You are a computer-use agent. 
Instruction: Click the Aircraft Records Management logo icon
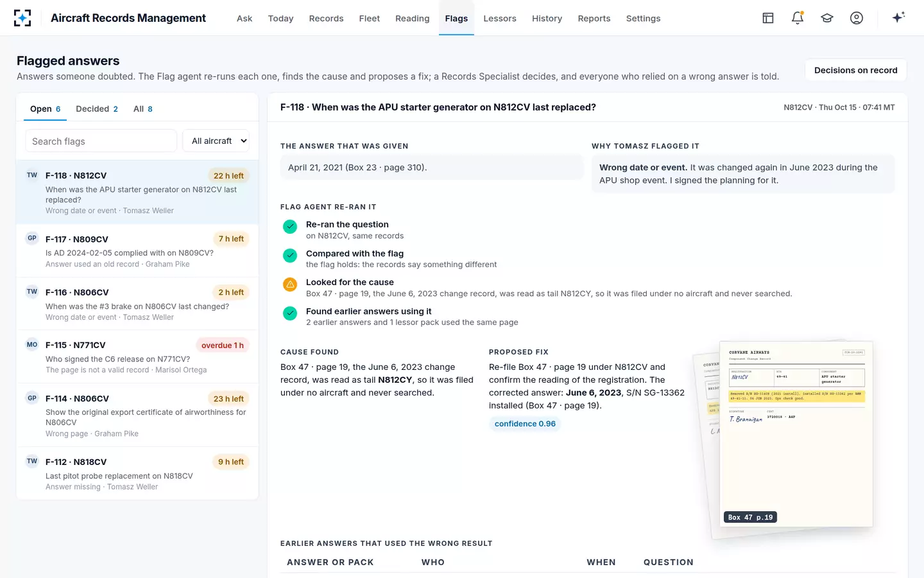coord(22,18)
